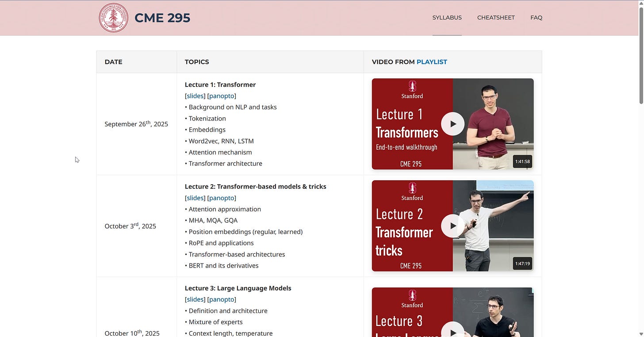This screenshot has height=337, width=644.
Task: Click 'Definition and architecture' bullet
Action: [226, 311]
